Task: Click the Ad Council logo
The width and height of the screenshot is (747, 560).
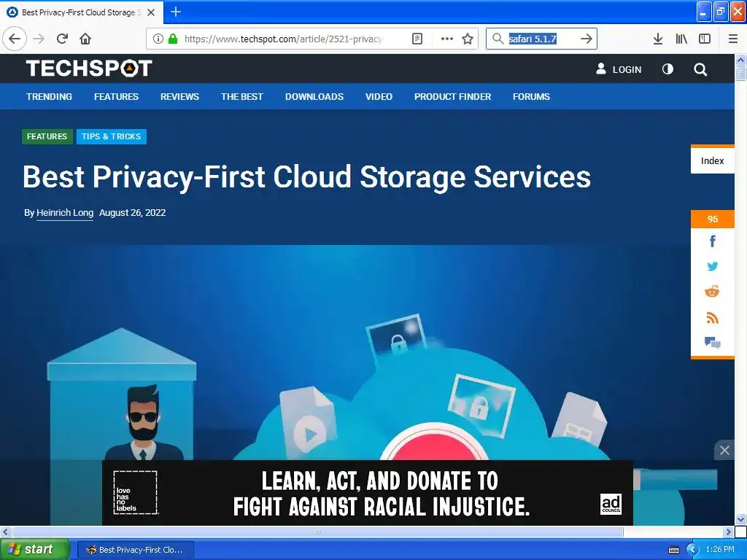Action: (x=611, y=504)
